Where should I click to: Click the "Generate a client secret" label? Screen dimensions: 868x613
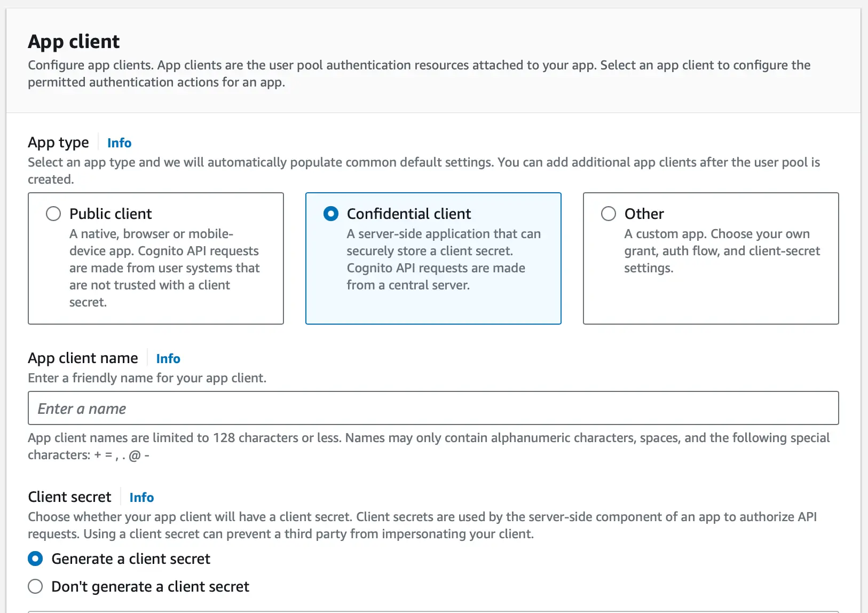tap(130, 559)
